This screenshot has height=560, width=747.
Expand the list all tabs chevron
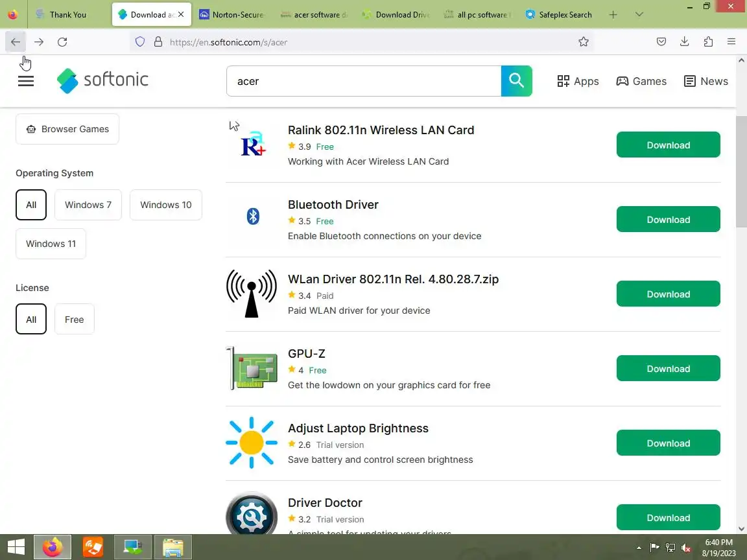639,15
